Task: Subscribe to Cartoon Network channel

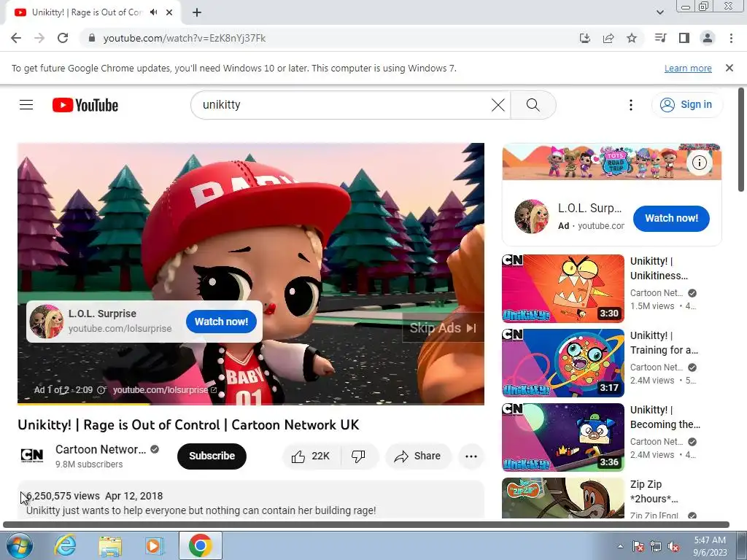Action: pyautogui.click(x=212, y=456)
